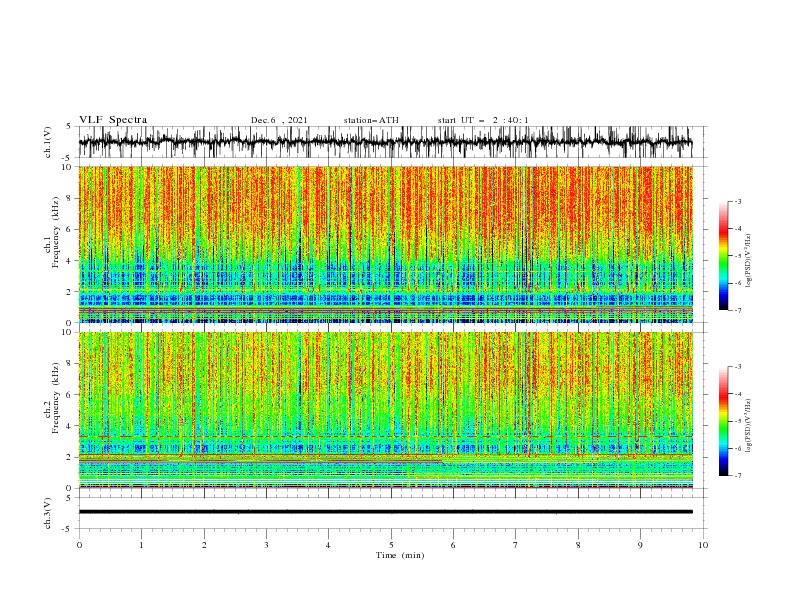Click time axis tick label '3'
The height and width of the screenshot is (612, 792).
pos(266,545)
